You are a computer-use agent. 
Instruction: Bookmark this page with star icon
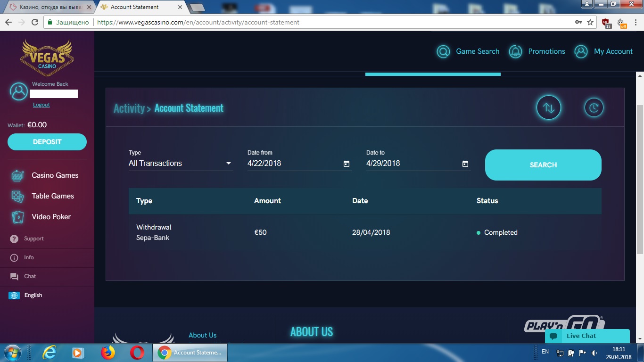pos(590,22)
